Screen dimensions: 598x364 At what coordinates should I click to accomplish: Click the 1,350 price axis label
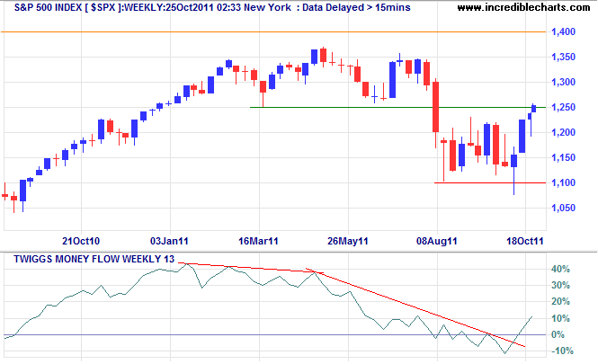pos(563,58)
